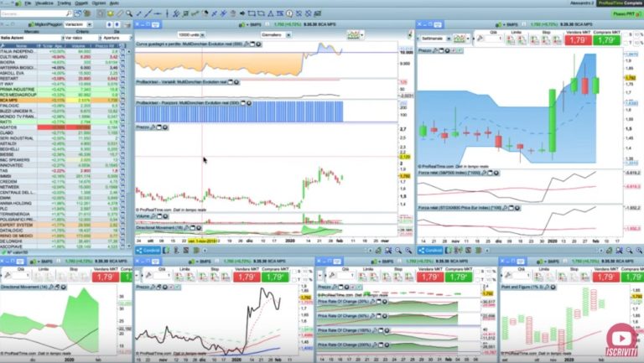
Task: Select the RCS MEDIAGROUP row
Action: tap(60, 95)
